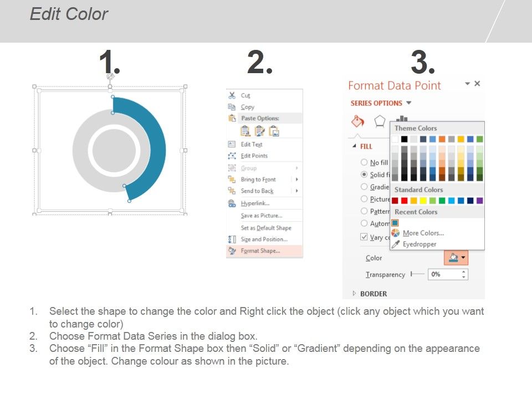Pick the red standard color swatch
Image resolution: width=532 pixels, height=399 pixels.
pos(404,201)
